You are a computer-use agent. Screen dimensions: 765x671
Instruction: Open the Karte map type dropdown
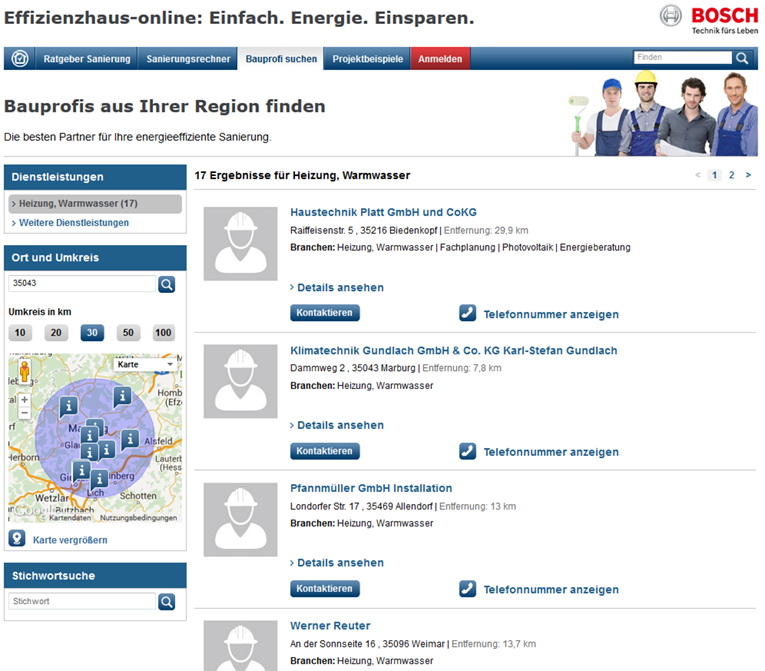point(145,365)
